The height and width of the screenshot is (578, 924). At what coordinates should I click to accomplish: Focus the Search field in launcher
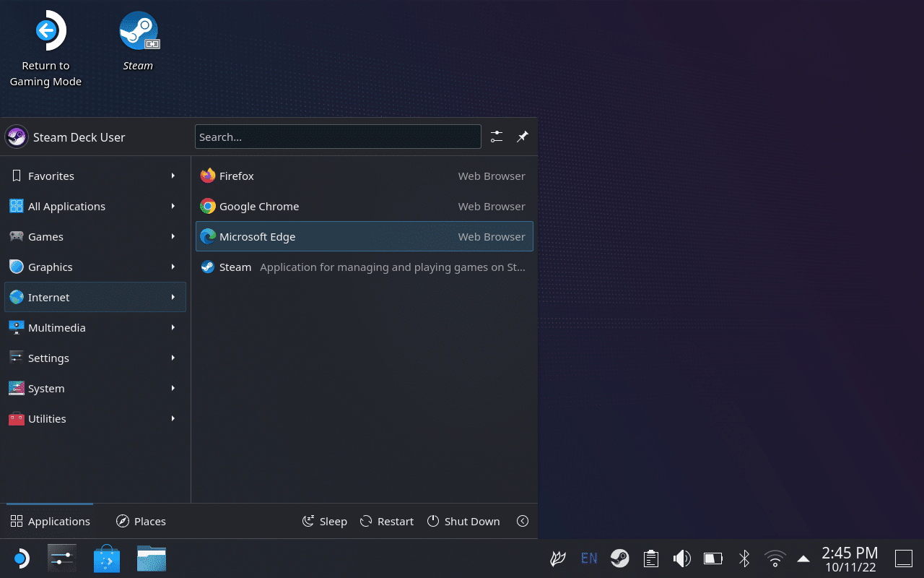tap(338, 137)
